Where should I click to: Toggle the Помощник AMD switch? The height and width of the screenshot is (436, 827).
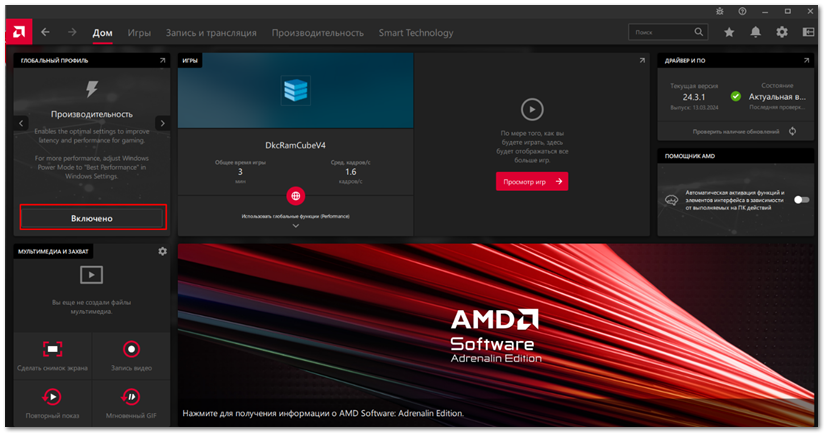(x=801, y=200)
